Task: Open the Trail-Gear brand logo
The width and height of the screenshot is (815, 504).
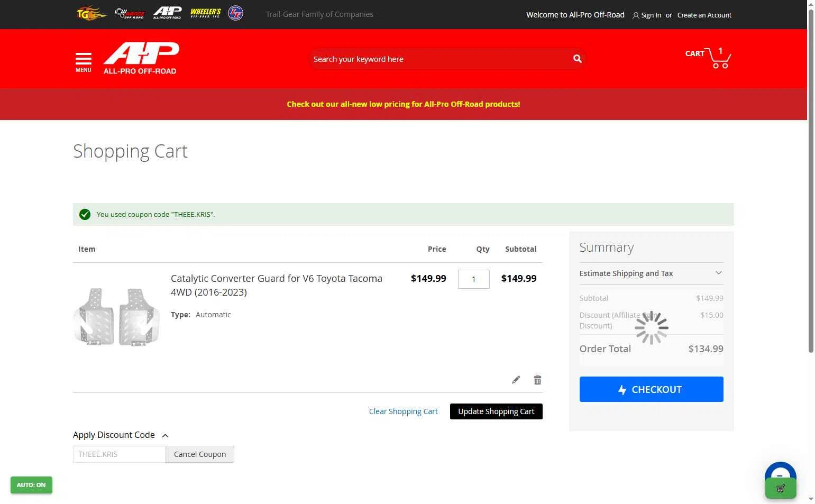Action: [x=91, y=13]
